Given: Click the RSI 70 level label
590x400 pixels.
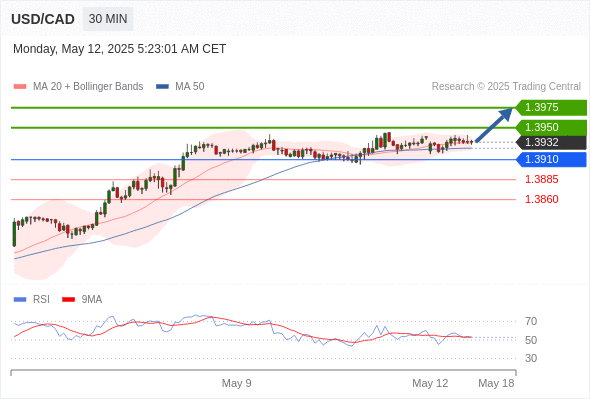Looking at the screenshot, I should (531, 322).
